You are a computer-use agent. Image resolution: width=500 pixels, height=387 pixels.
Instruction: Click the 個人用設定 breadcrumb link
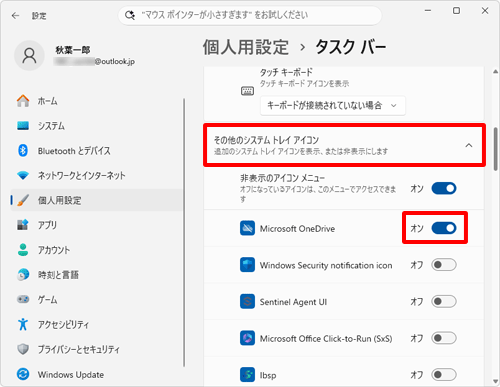pyautogui.click(x=246, y=47)
